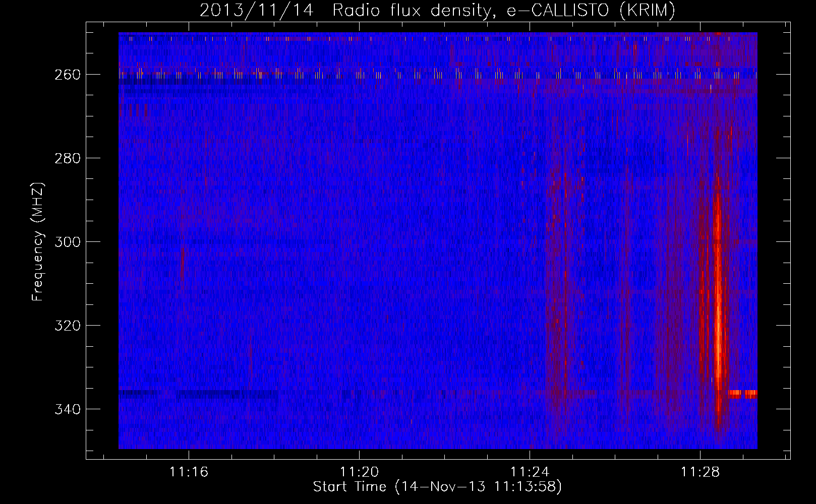Click the 11:20 time tick label

[359, 472]
